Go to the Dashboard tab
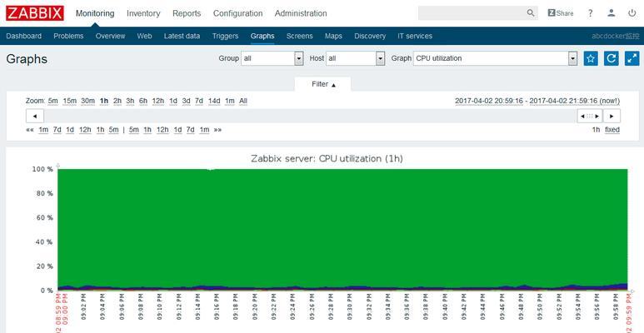 (24, 36)
